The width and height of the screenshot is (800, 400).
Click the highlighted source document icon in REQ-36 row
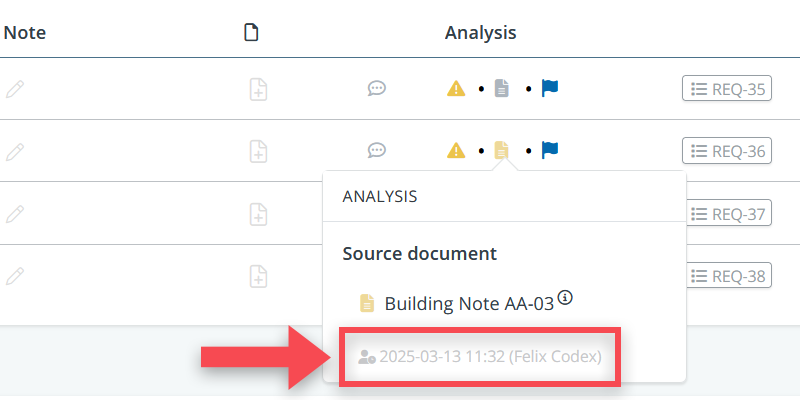coord(502,151)
